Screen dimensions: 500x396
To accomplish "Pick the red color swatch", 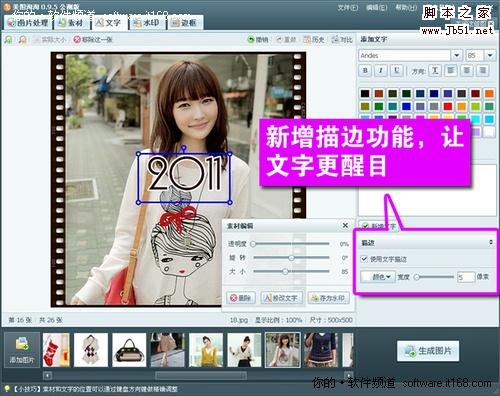I will [x=448, y=106].
